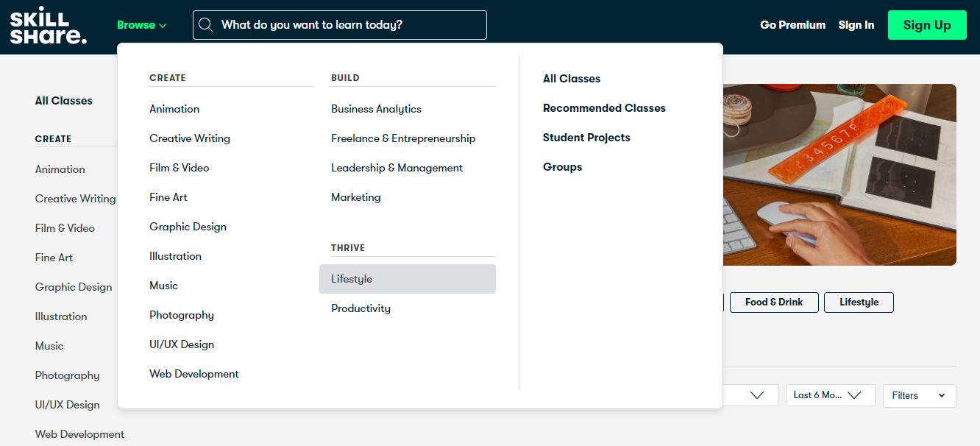This screenshot has height=446, width=980.
Task: Open Groups in the Browse menu
Action: 562,167
